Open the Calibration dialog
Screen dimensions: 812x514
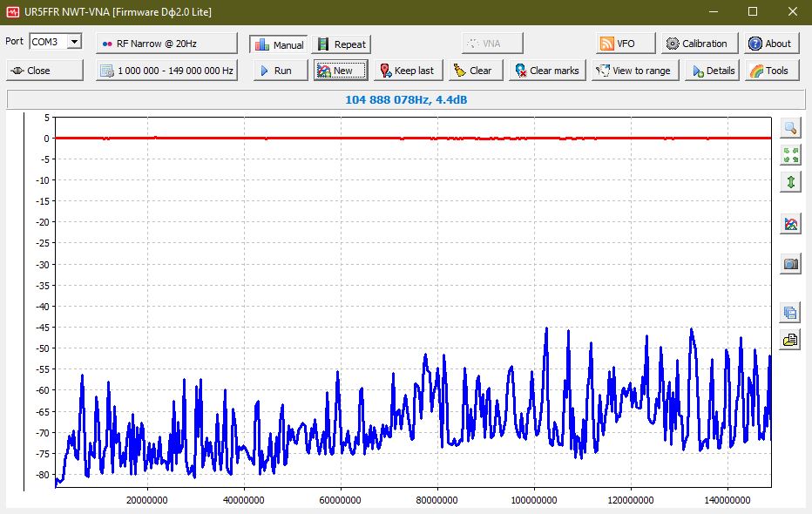(x=700, y=44)
